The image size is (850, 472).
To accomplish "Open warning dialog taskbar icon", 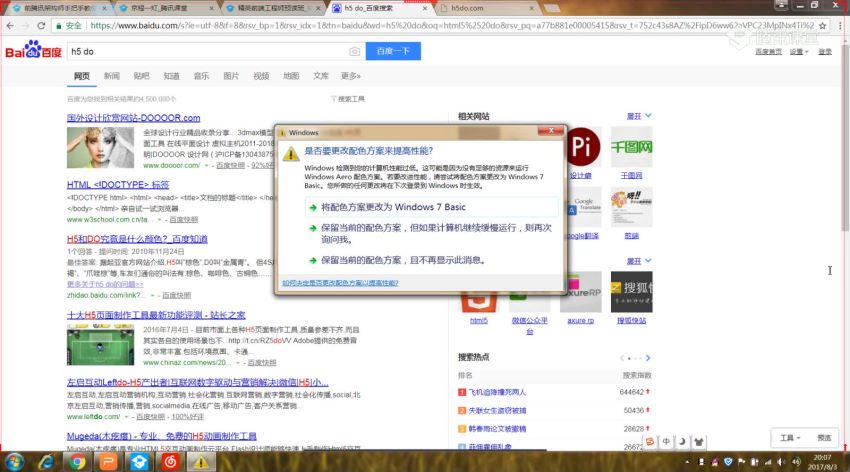I will [x=201, y=462].
